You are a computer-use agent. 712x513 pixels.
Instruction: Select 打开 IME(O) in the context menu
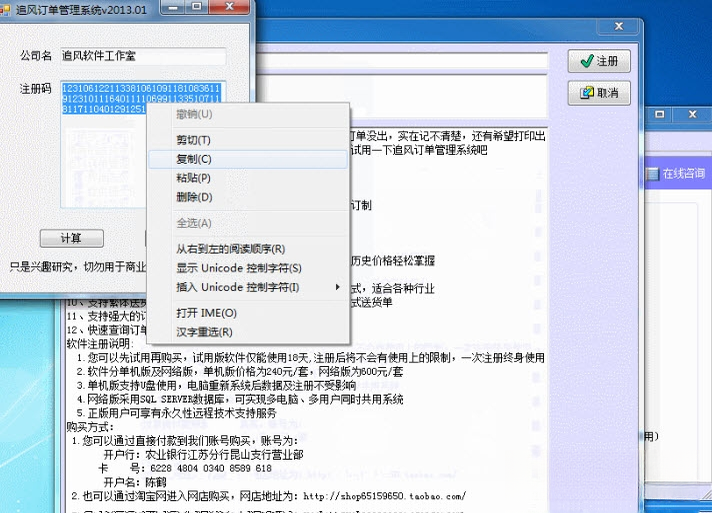(248, 313)
